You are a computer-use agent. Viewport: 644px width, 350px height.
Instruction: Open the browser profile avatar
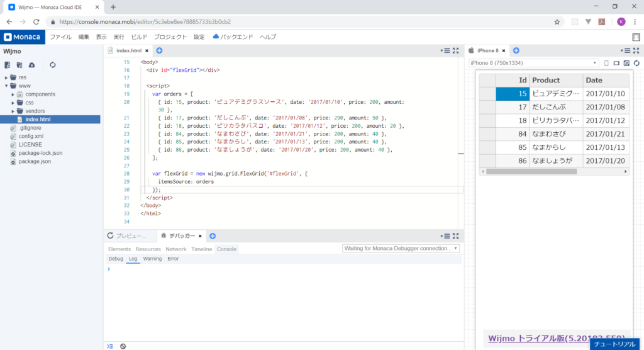pyautogui.click(x=621, y=22)
